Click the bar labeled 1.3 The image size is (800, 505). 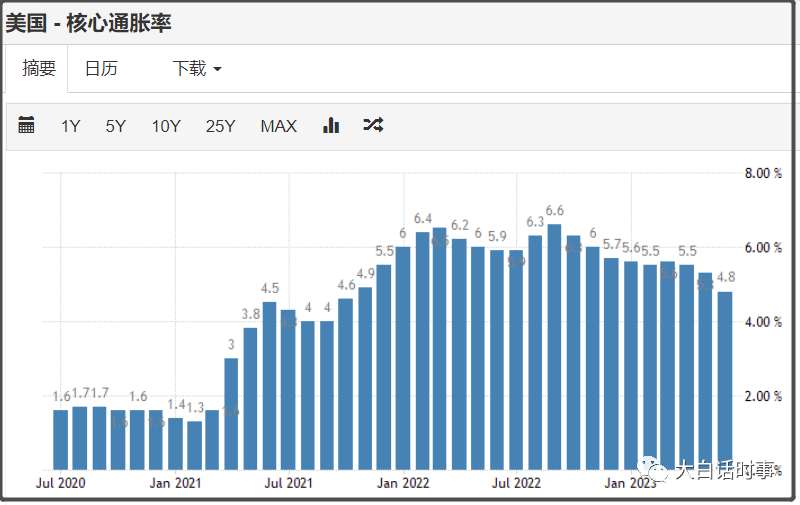pos(194,445)
